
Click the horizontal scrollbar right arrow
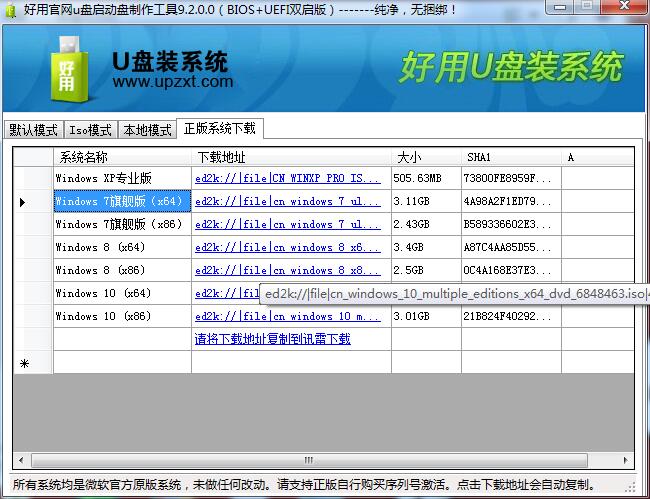pyautogui.click(x=626, y=460)
